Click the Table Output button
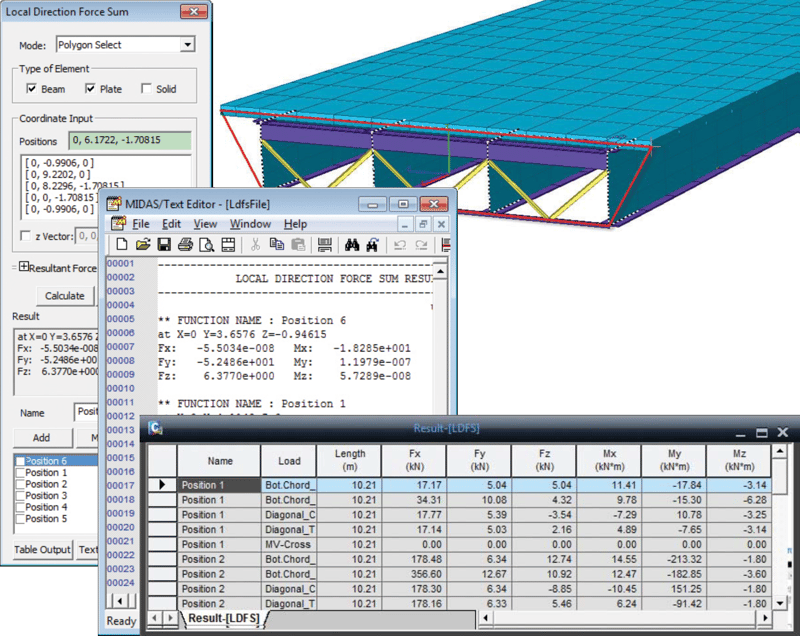This screenshot has height=636, width=800. coord(41,550)
